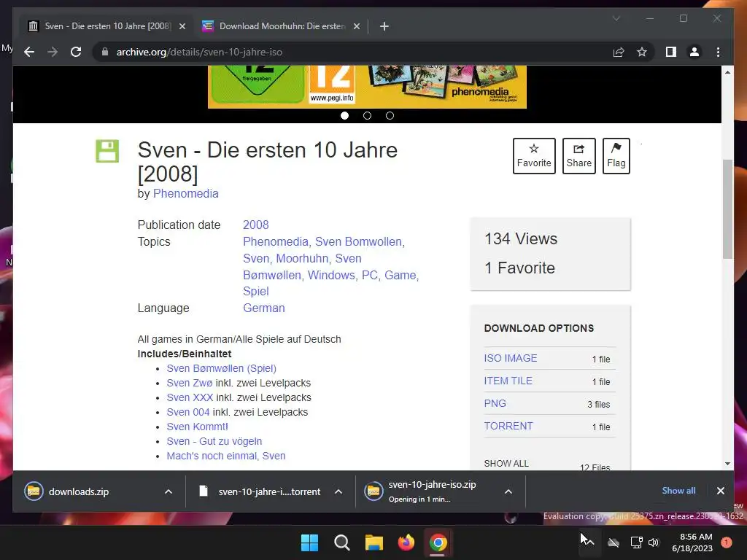Open the Chrome profile icon
Viewport: 747px width, 560px height.
click(x=694, y=52)
